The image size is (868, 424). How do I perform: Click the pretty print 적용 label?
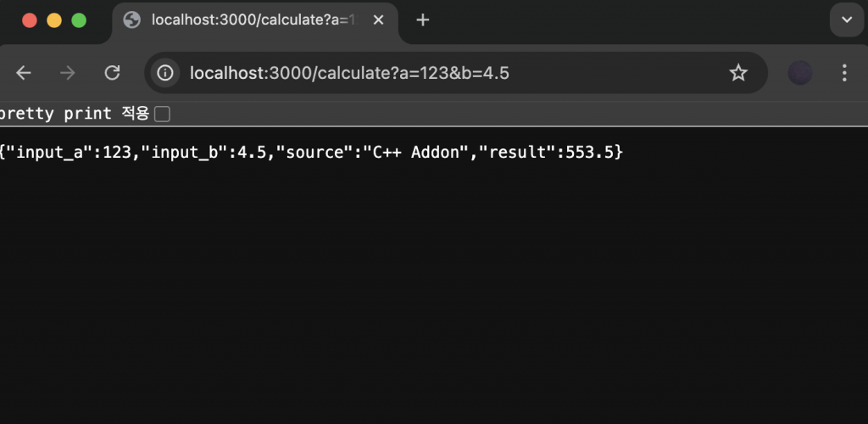click(x=75, y=114)
